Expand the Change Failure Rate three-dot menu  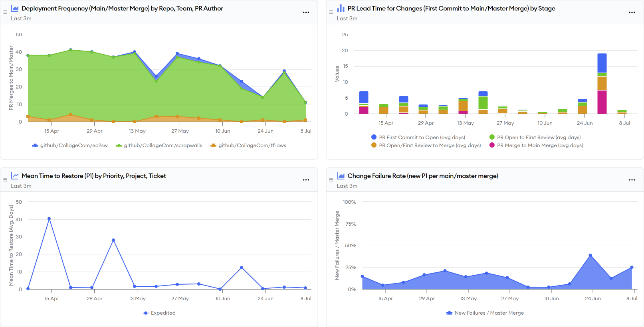pyautogui.click(x=632, y=180)
